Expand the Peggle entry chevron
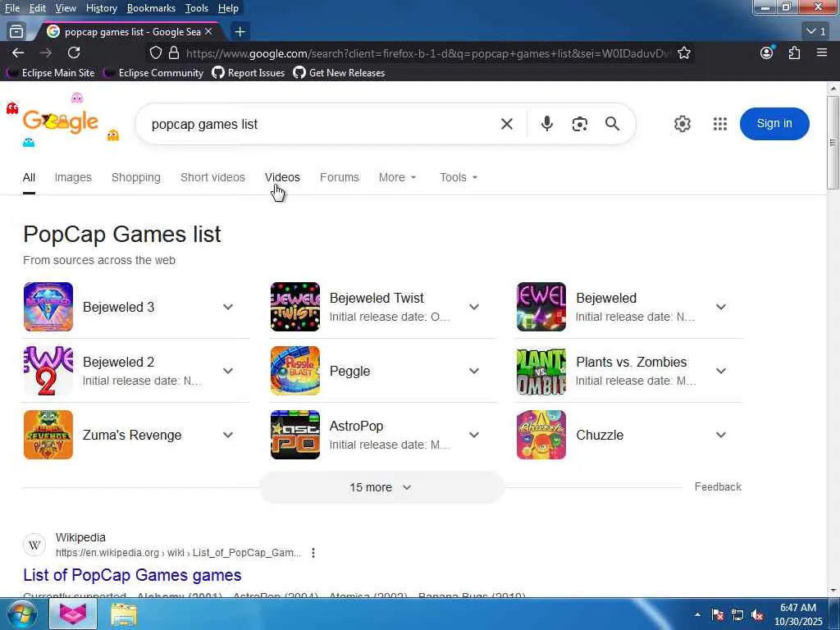840x630 pixels. pyautogui.click(x=474, y=371)
